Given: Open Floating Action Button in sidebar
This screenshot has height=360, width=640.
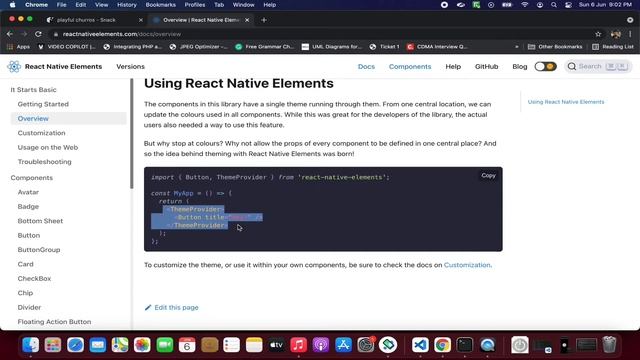Looking at the screenshot, I should pos(54,322).
